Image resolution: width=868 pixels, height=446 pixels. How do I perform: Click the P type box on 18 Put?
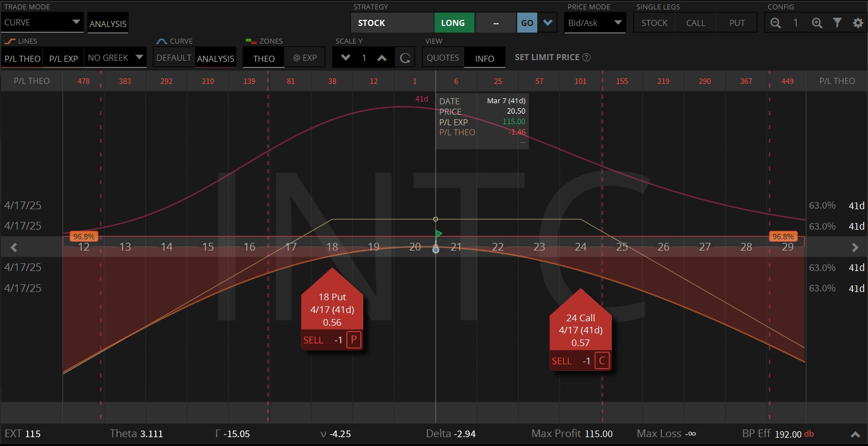point(354,340)
